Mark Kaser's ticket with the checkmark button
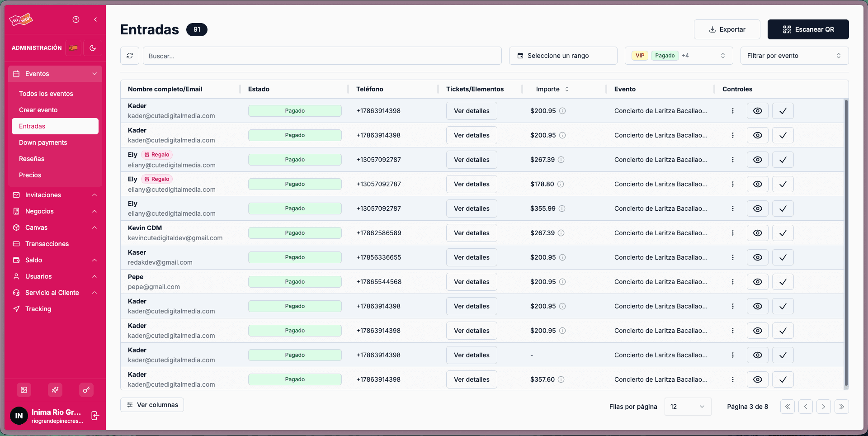 (783, 257)
